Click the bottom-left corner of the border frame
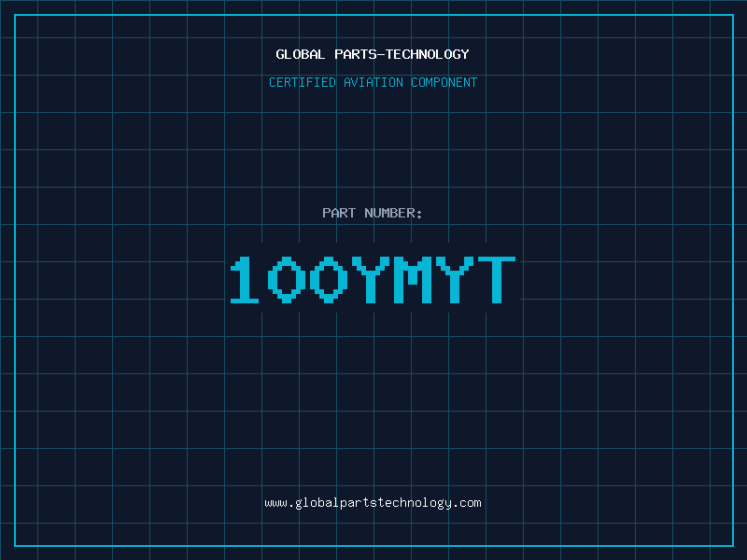Image resolution: width=747 pixels, height=560 pixels. point(15,545)
